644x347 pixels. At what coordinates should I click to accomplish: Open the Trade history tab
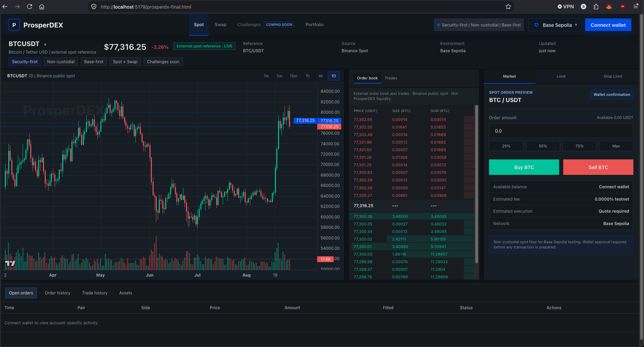coord(95,293)
